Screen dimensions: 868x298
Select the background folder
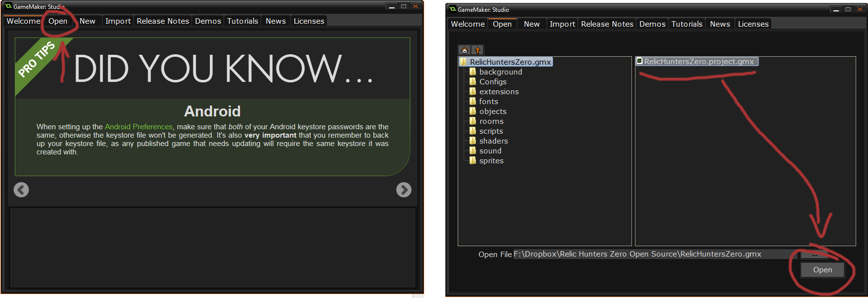click(501, 72)
